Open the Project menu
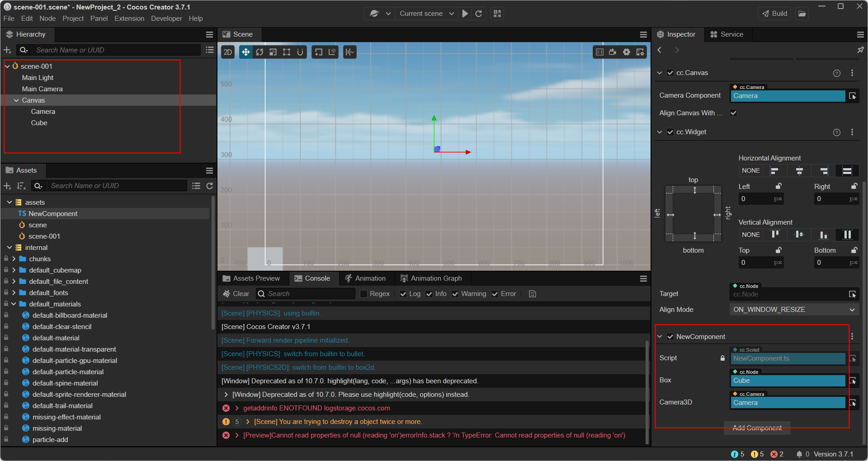 click(x=73, y=19)
